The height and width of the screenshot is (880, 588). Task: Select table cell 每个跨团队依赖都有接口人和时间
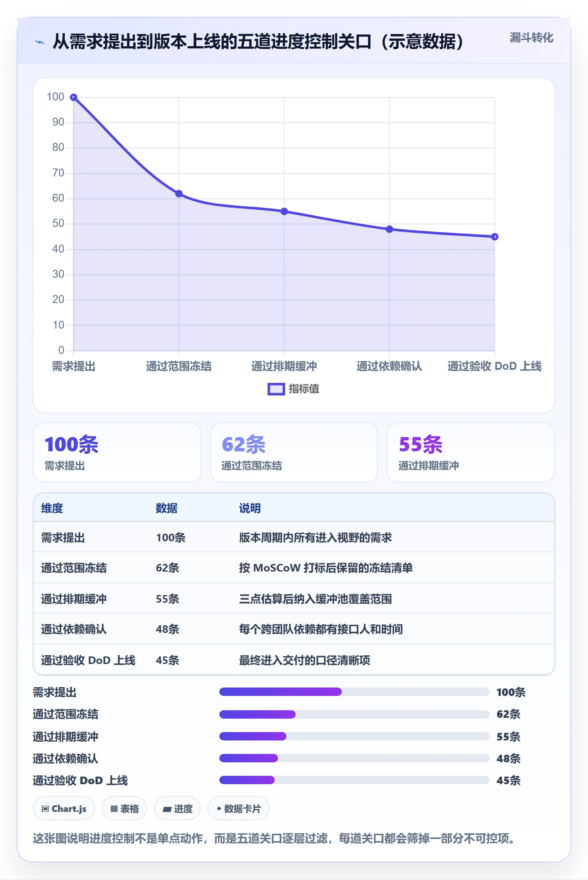(x=321, y=629)
